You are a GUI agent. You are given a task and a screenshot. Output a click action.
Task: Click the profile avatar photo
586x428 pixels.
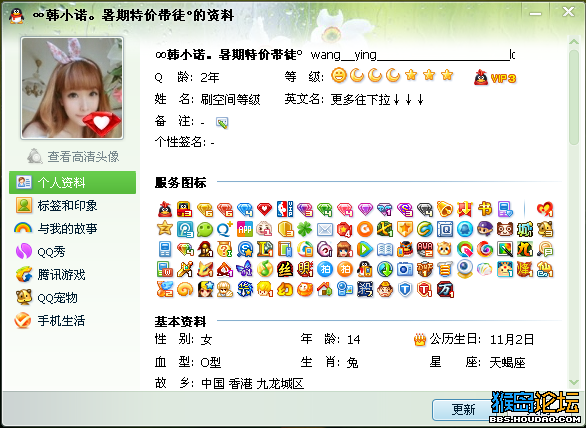pos(72,88)
